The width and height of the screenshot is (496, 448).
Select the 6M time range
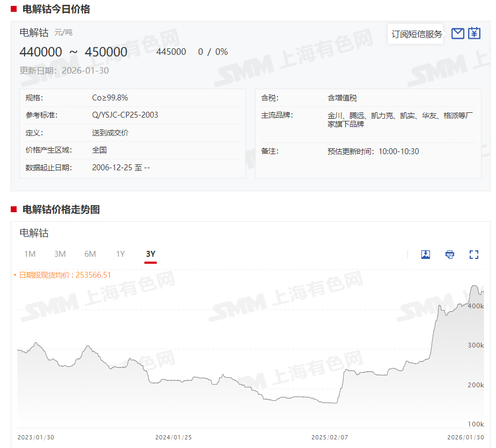pyautogui.click(x=90, y=254)
